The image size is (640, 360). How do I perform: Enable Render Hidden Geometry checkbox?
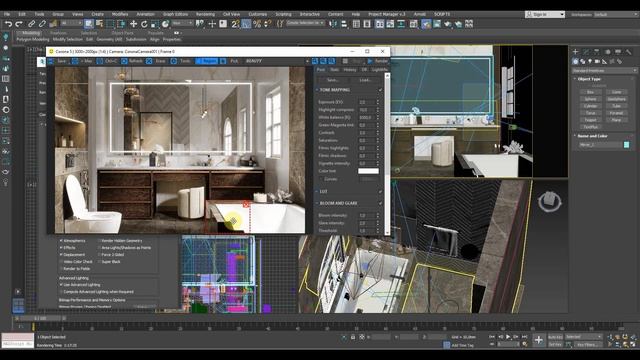point(99,241)
